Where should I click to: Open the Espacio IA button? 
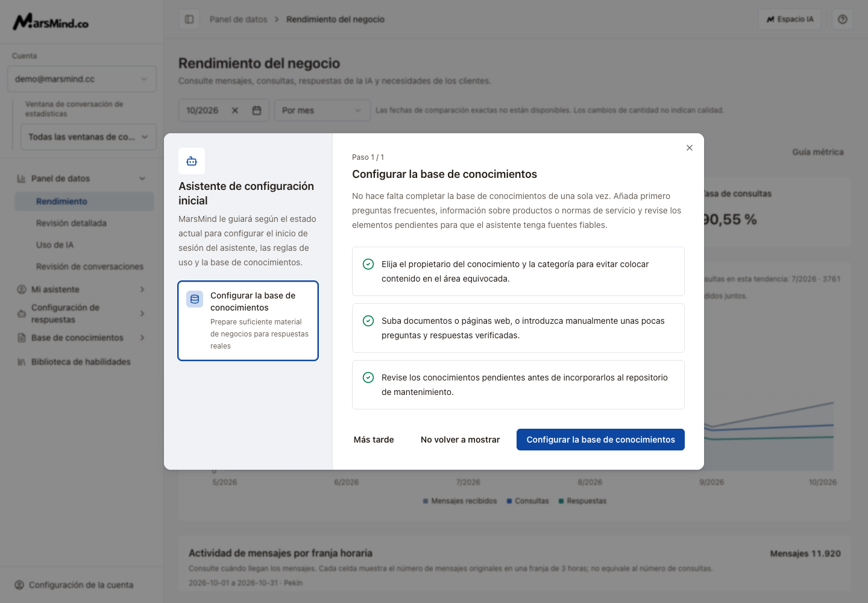point(790,19)
